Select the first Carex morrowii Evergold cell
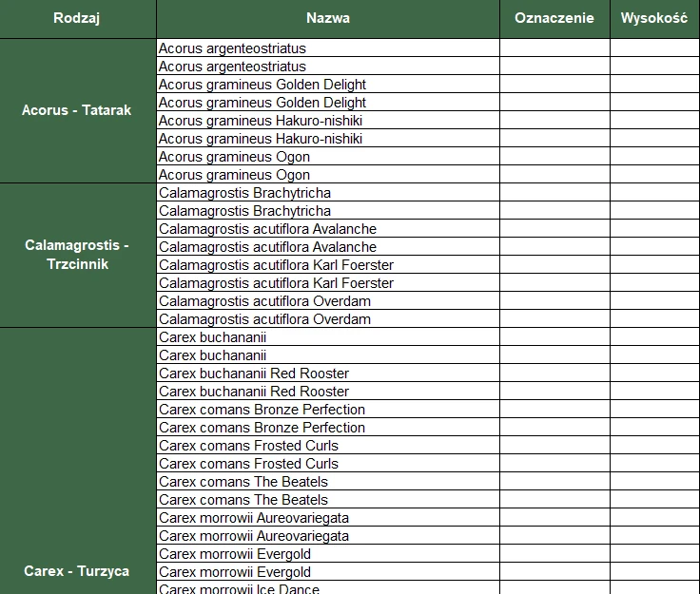The height and width of the screenshot is (594, 700). tap(328, 553)
